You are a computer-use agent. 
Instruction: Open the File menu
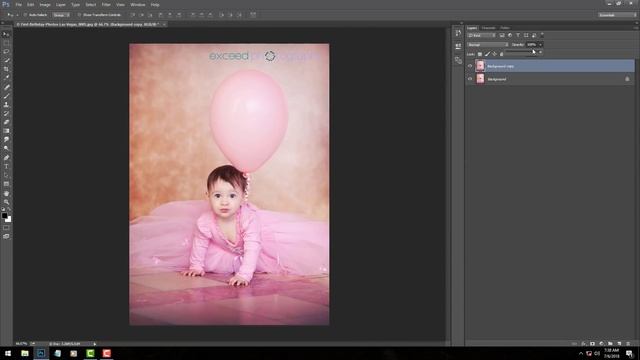[x=18, y=4]
